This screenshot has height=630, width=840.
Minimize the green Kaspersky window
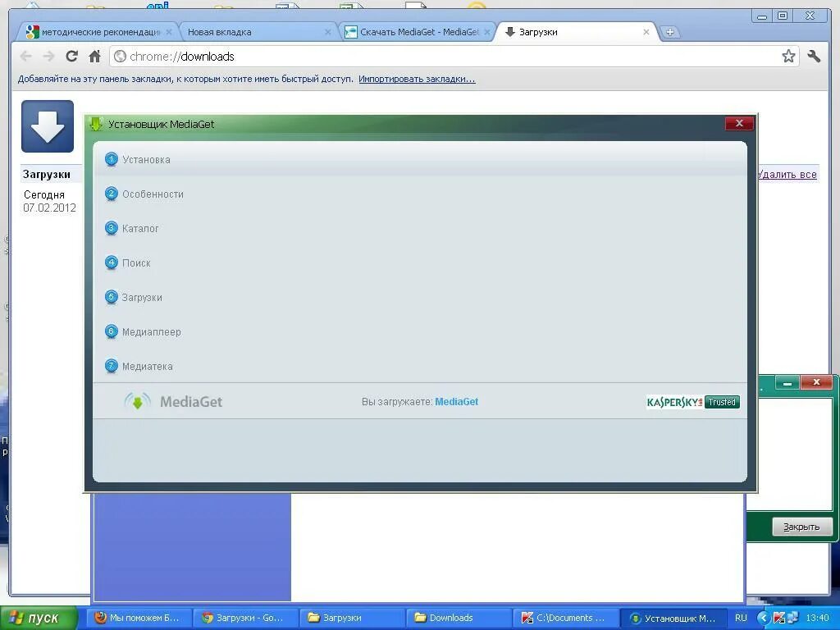tap(787, 382)
